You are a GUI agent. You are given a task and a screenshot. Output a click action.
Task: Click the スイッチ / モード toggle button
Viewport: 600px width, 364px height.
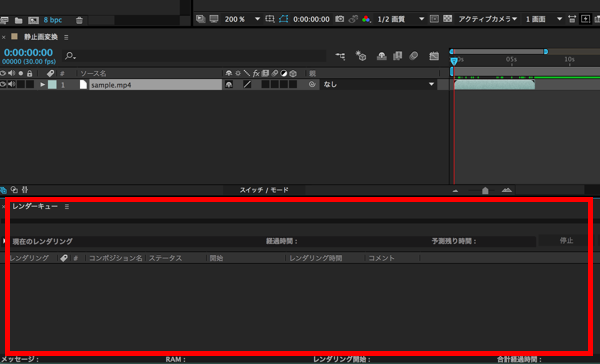coord(264,190)
